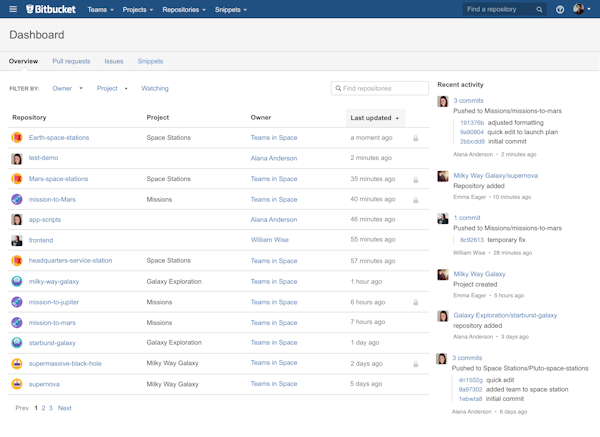Click the frontend repository avatar

(16, 240)
